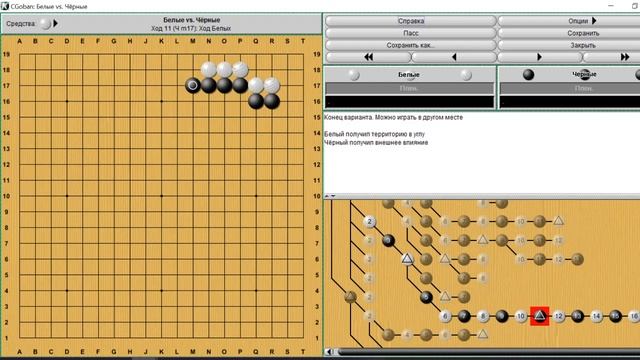Viewport: 640px width, 360px height.
Task: Jump to the end of the variation
Action: [x=624, y=57]
